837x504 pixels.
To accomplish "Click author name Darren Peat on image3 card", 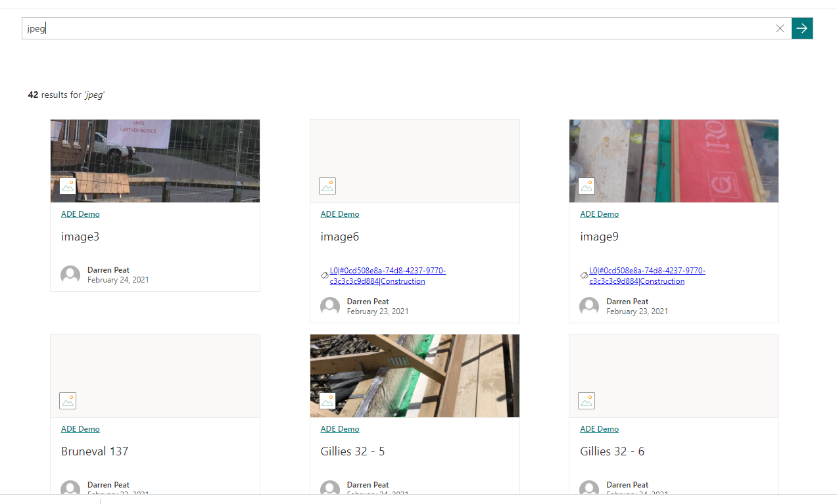I will (108, 270).
